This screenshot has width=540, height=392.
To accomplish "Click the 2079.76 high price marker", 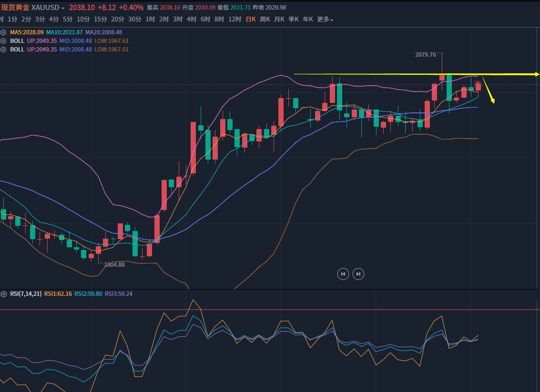I will (426, 55).
